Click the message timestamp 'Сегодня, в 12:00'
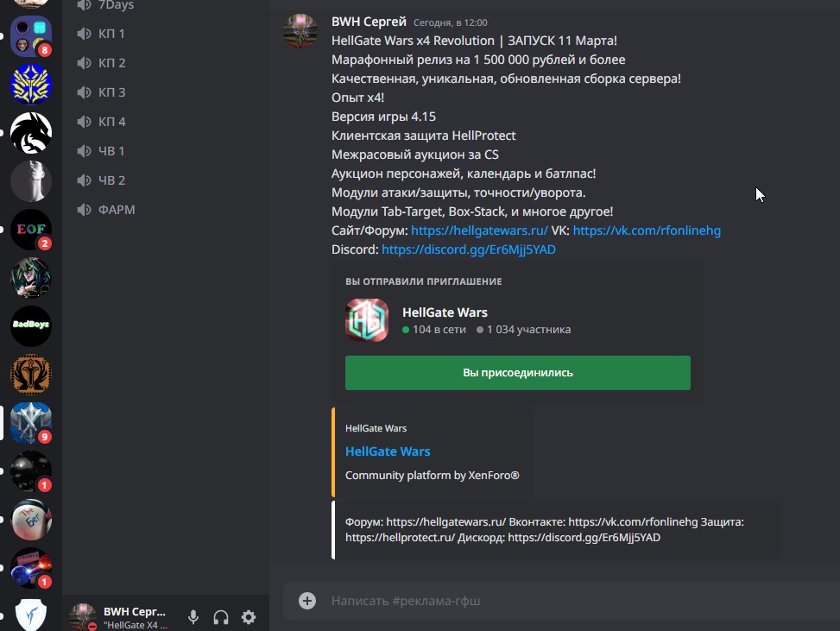This screenshot has height=631, width=840. click(x=451, y=22)
